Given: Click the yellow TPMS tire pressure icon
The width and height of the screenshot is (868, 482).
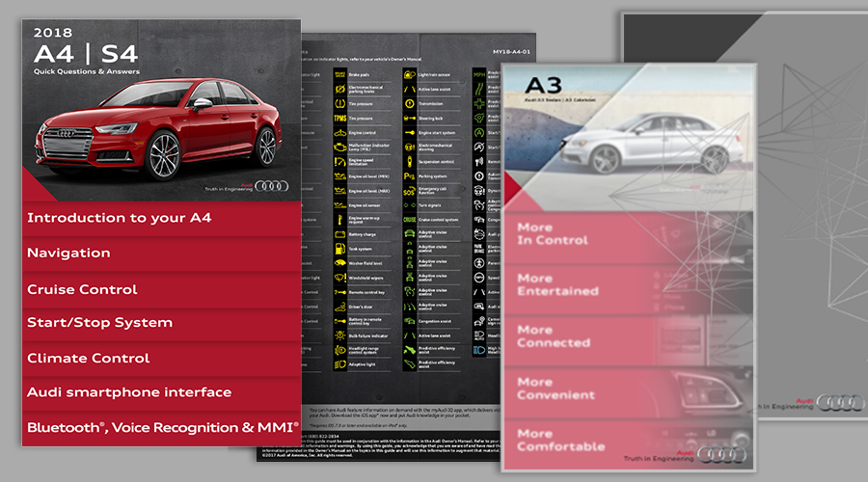Looking at the screenshot, I should coord(340,120).
